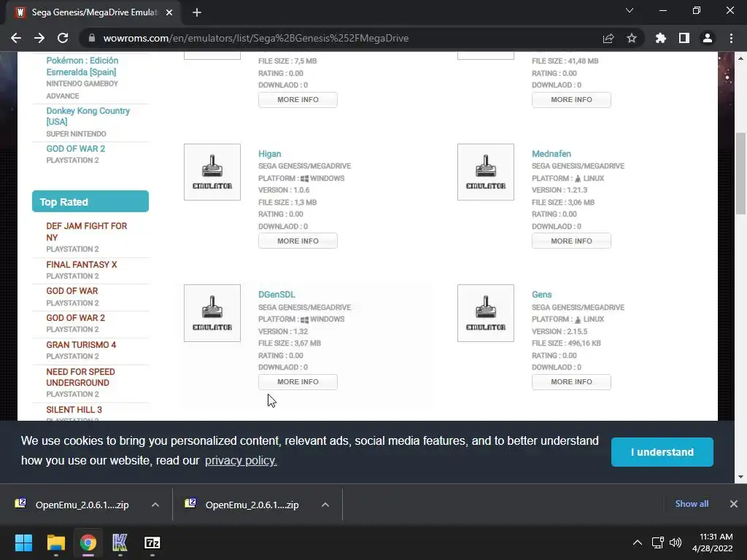Open Chrome profile icon
This screenshot has height=560, width=747.
pyautogui.click(x=708, y=38)
